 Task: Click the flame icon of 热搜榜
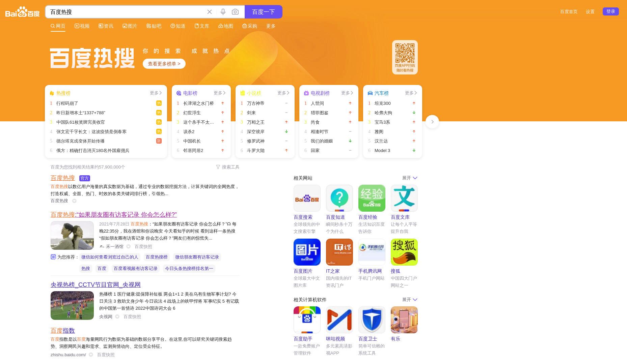point(52,93)
